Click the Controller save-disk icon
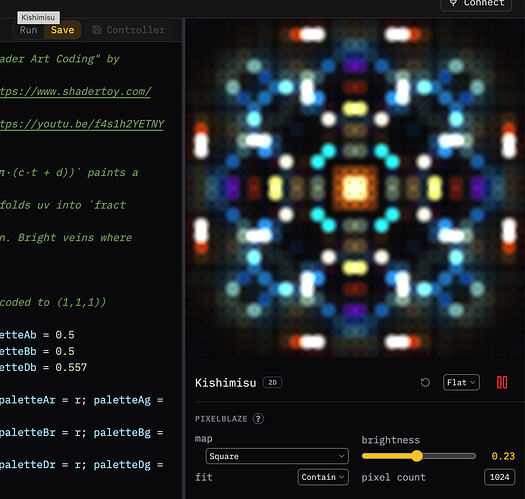Screen dimensions: 525x499 pyautogui.click(x=97, y=30)
